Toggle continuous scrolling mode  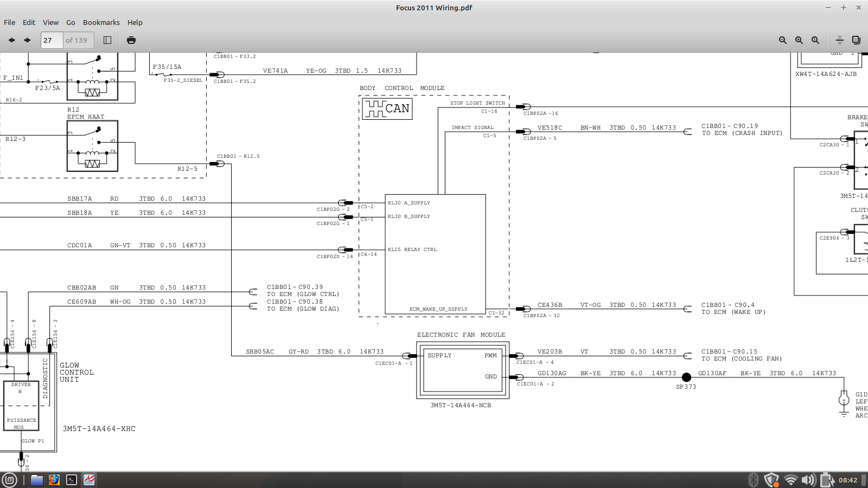pos(839,40)
